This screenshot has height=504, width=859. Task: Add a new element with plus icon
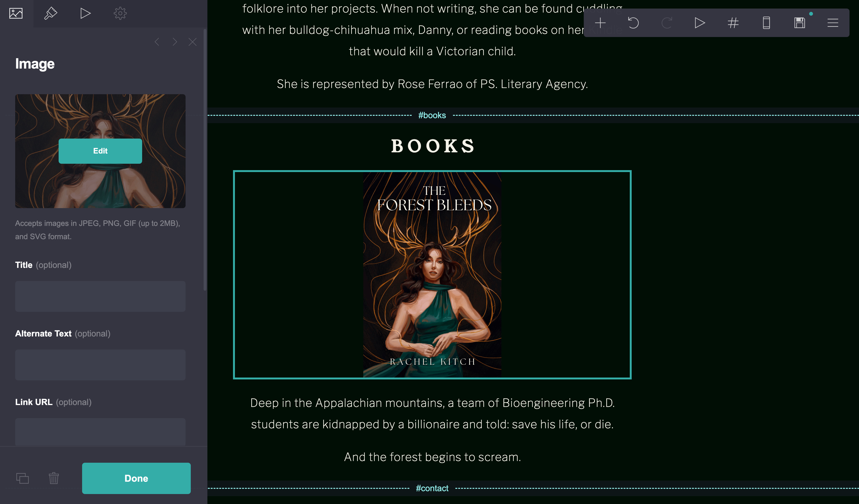(600, 23)
